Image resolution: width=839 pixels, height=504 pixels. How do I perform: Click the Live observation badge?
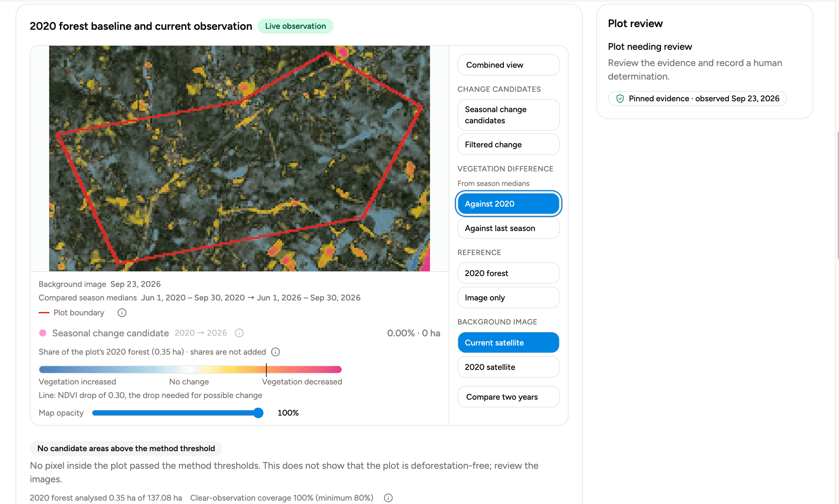pyautogui.click(x=295, y=26)
